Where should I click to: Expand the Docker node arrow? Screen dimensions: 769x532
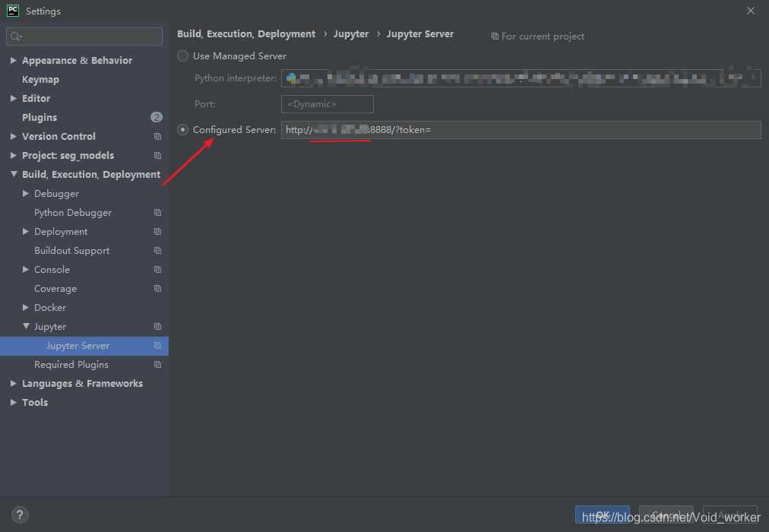coord(26,308)
